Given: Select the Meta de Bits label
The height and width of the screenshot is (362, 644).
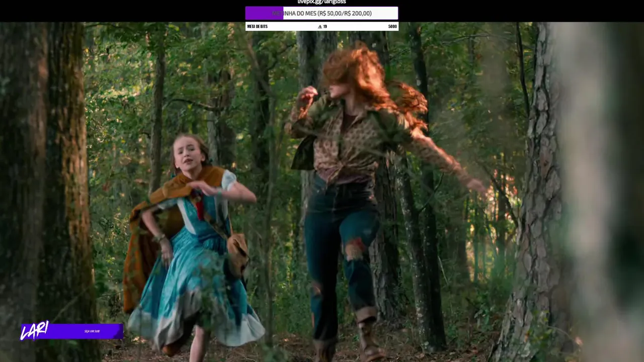Looking at the screenshot, I should point(257,26).
